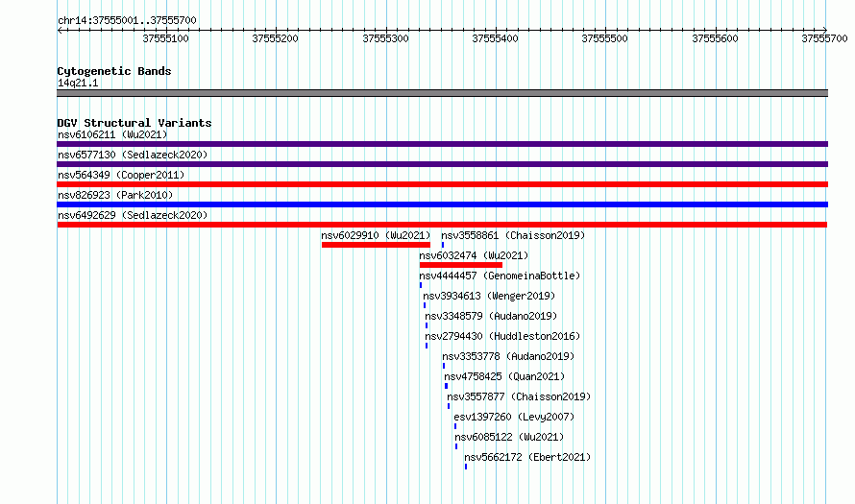Open nsv4758425 (Quan2021) variant label
The image size is (855, 504).
(504, 376)
